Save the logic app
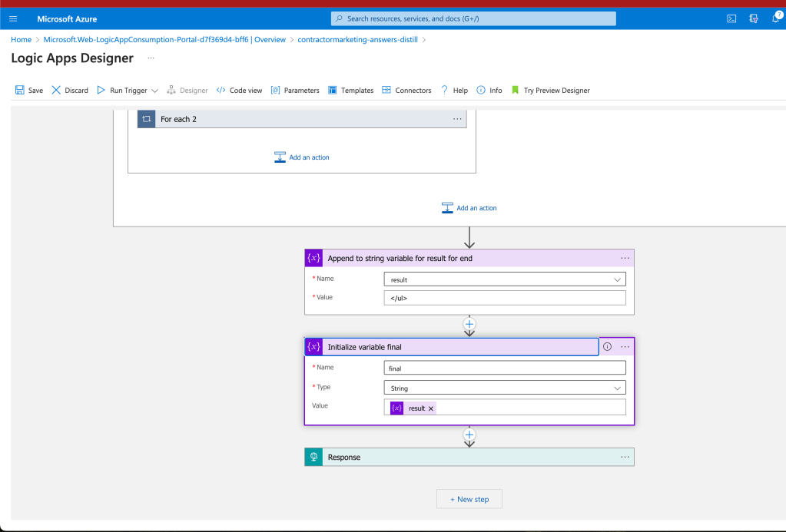Viewport: 786px width, 532px height. (x=29, y=90)
